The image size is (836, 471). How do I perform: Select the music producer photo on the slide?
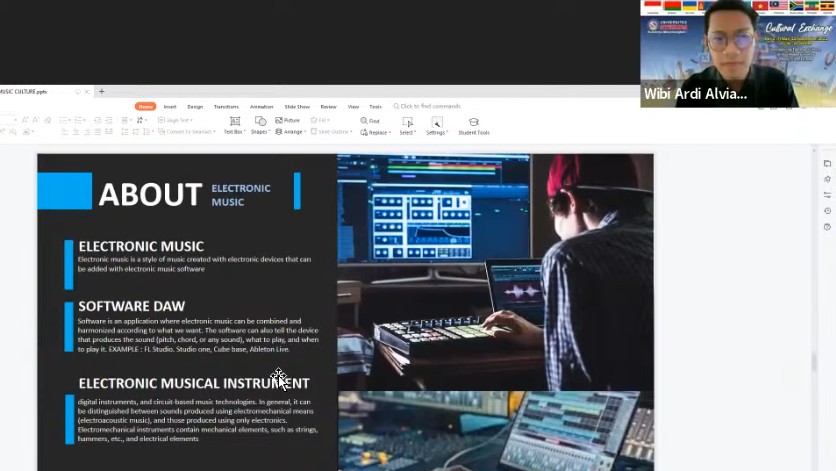[x=495, y=272]
